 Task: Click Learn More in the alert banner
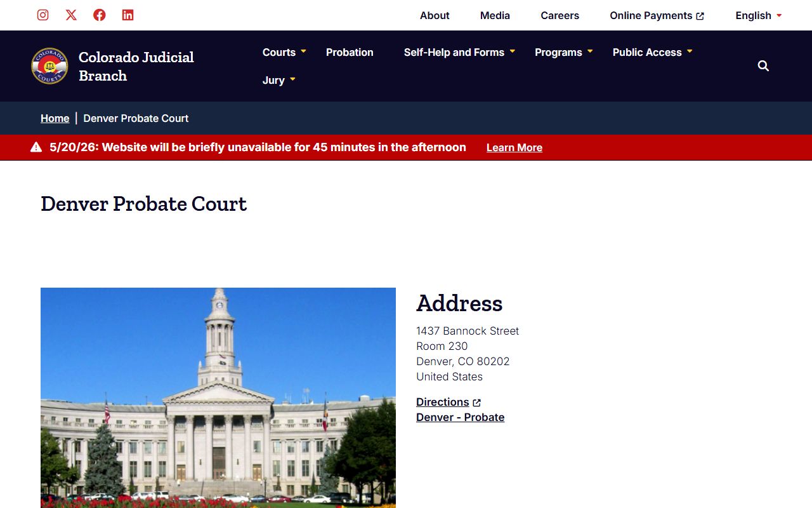coord(514,147)
